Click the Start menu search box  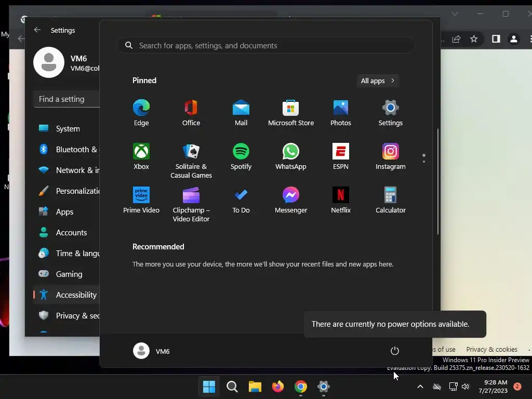pos(266,46)
